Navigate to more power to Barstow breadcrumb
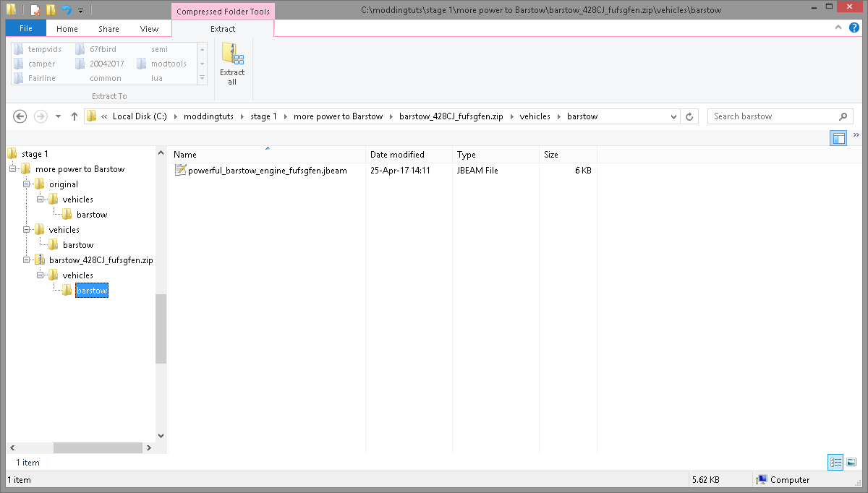This screenshot has height=493, width=868. 338,116
